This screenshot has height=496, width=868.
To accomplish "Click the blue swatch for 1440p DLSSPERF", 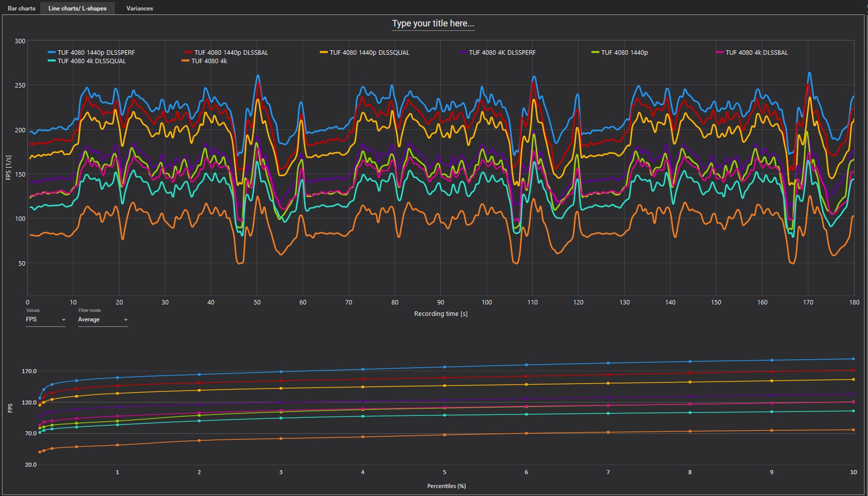I will click(52, 52).
